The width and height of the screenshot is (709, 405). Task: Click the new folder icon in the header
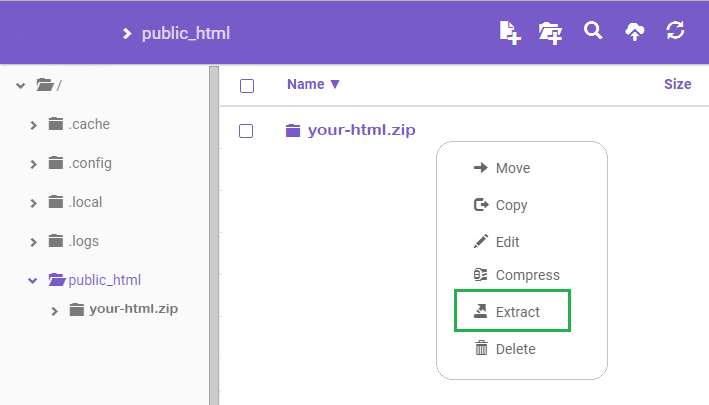click(x=550, y=32)
